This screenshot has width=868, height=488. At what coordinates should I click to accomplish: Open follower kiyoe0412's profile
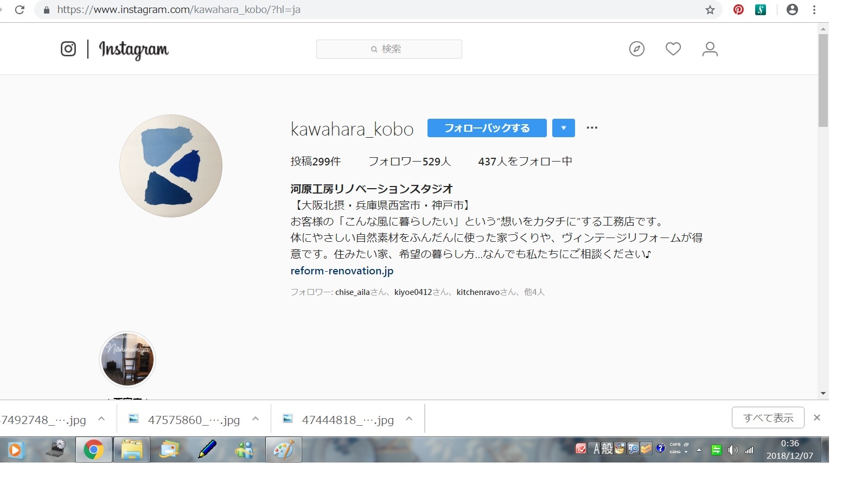tap(413, 292)
